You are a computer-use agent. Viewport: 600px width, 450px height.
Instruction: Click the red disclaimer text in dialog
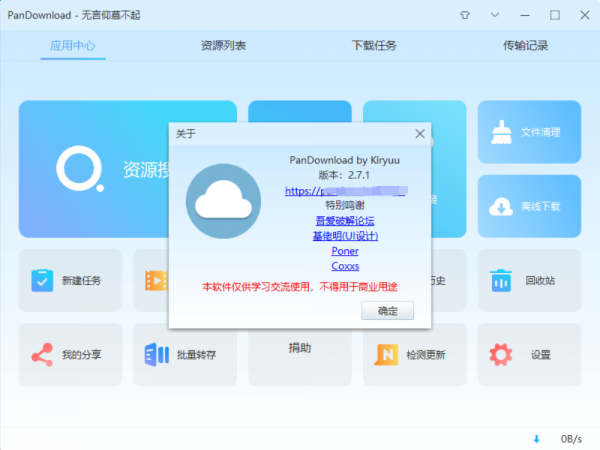coord(300,287)
